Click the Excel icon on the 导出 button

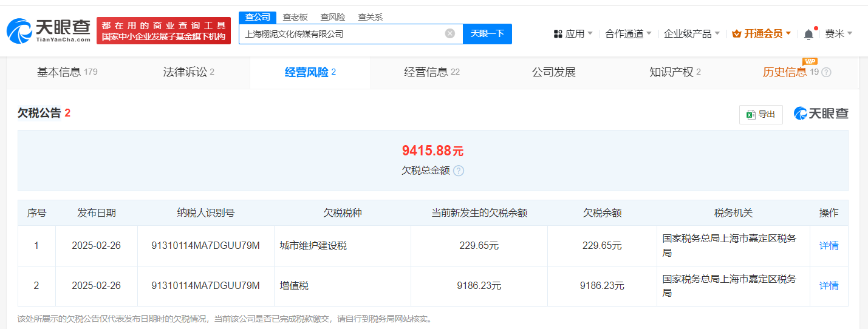click(751, 114)
